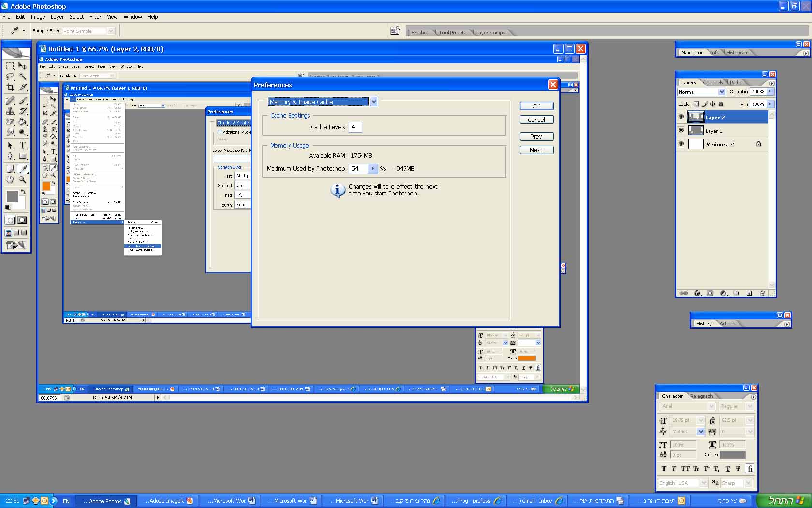
Task: Open the Layers panel options menu
Action: [x=771, y=83]
